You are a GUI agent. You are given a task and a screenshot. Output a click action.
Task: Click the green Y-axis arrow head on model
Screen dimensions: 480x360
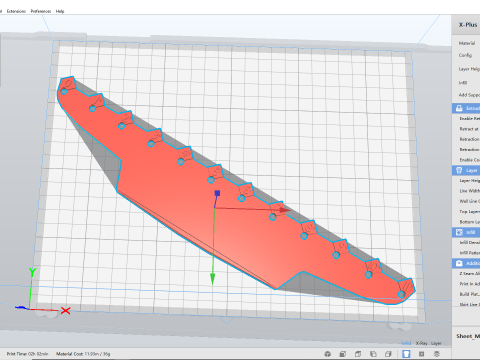click(212, 279)
